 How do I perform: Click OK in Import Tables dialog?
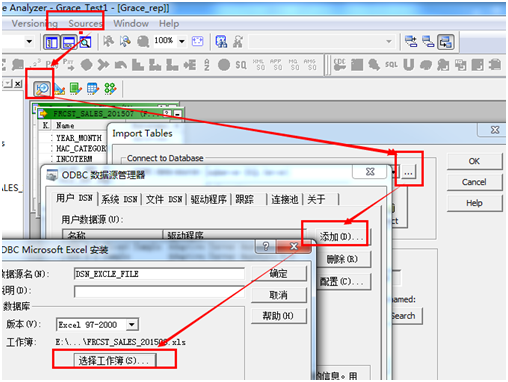tap(474, 161)
